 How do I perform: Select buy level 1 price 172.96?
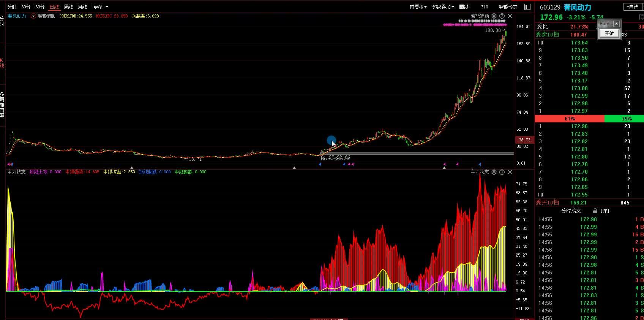click(579, 126)
